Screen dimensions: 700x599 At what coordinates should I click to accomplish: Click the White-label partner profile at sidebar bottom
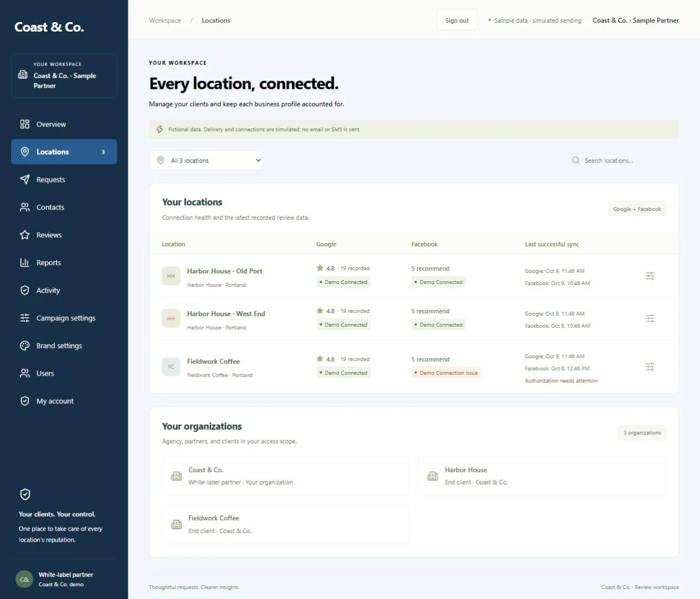tap(64, 580)
